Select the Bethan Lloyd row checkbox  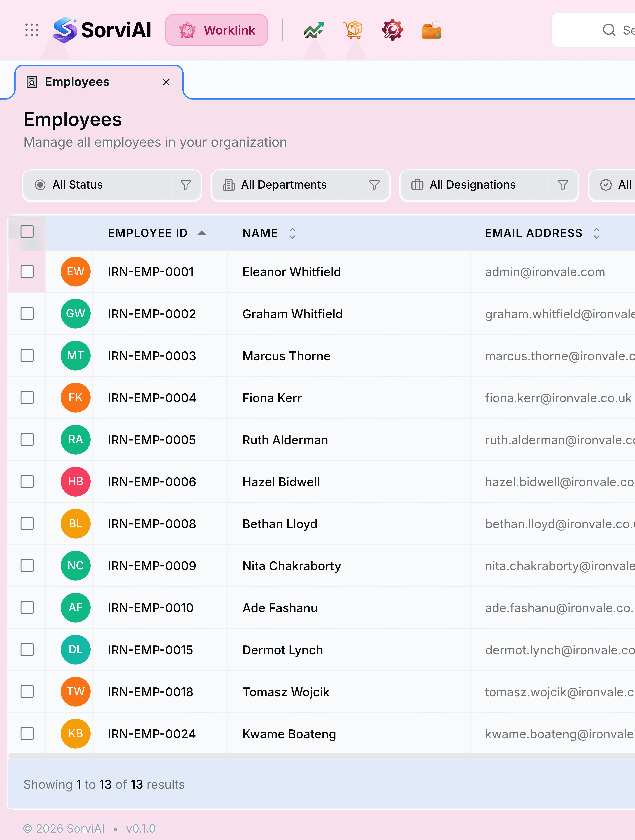click(x=27, y=524)
